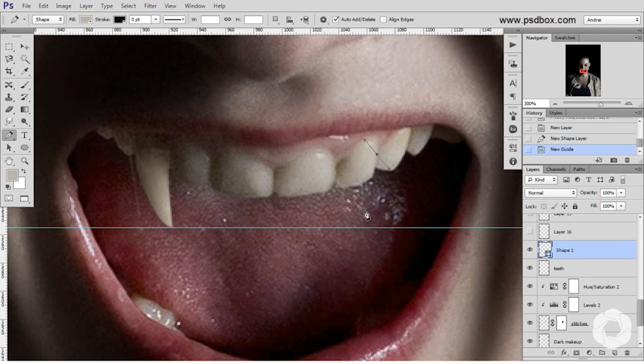Open the Andrei workspace dropdown

pyautogui.click(x=611, y=20)
